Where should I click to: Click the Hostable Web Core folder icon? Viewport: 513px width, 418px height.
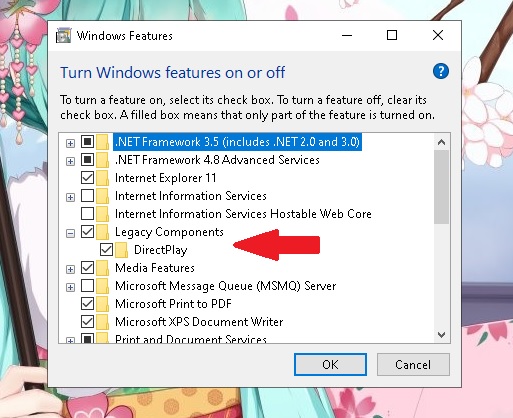click(x=103, y=214)
